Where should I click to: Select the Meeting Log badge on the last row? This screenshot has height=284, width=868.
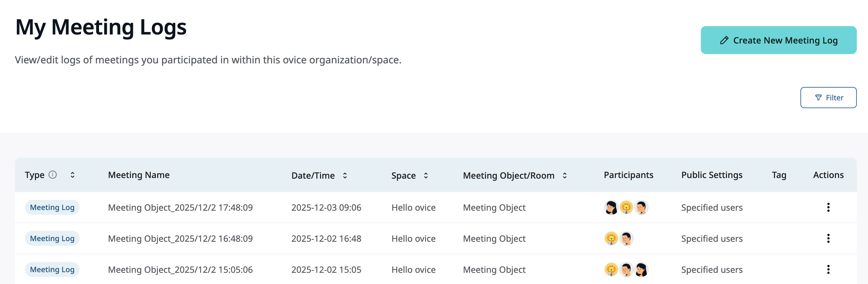point(52,269)
